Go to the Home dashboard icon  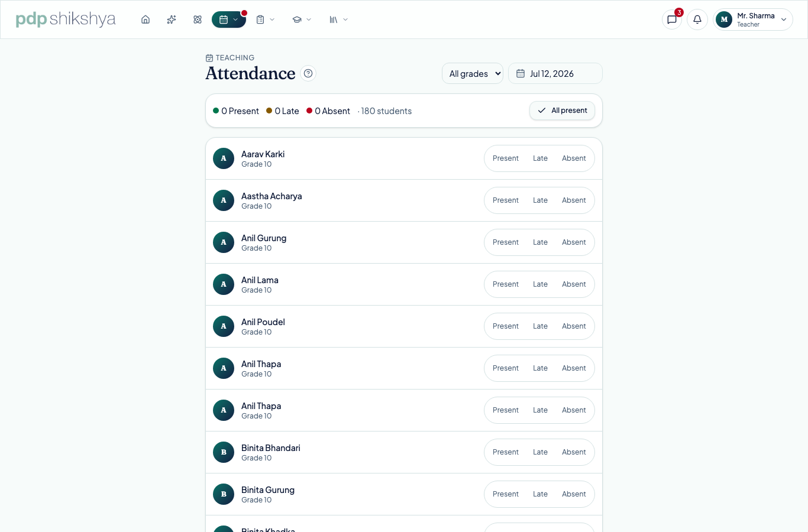tap(146, 20)
